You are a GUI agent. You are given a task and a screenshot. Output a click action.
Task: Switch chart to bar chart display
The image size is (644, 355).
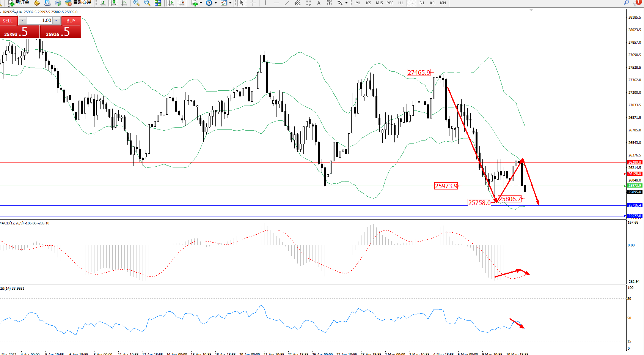[103, 3]
